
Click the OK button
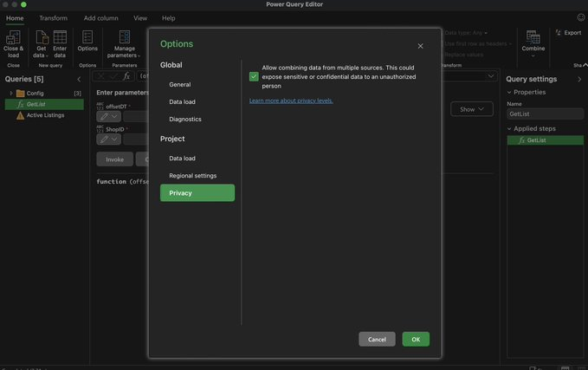tap(416, 339)
